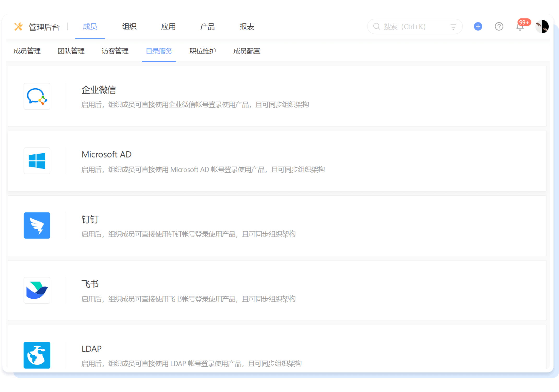The height and width of the screenshot is (392, 559).
Task: Open the 成员配置 sub-tab
Action: 247,51
